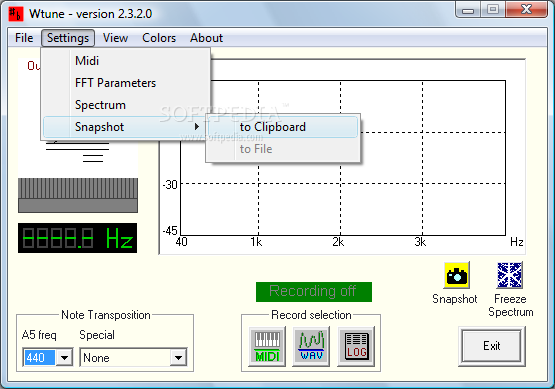
Task: Click the 440 frequency input field
Action: tap(40, 357)
